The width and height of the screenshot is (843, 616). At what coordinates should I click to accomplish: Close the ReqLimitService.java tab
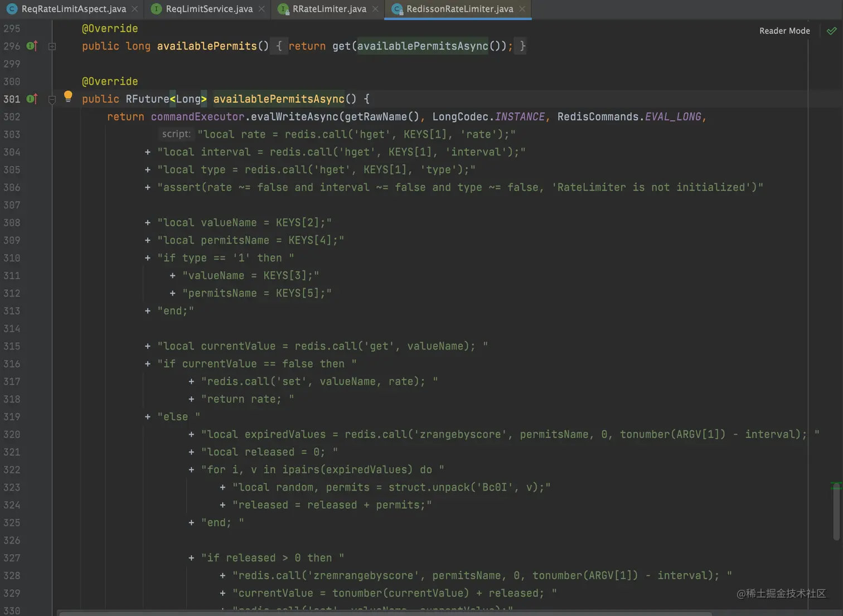coord(261,9)
